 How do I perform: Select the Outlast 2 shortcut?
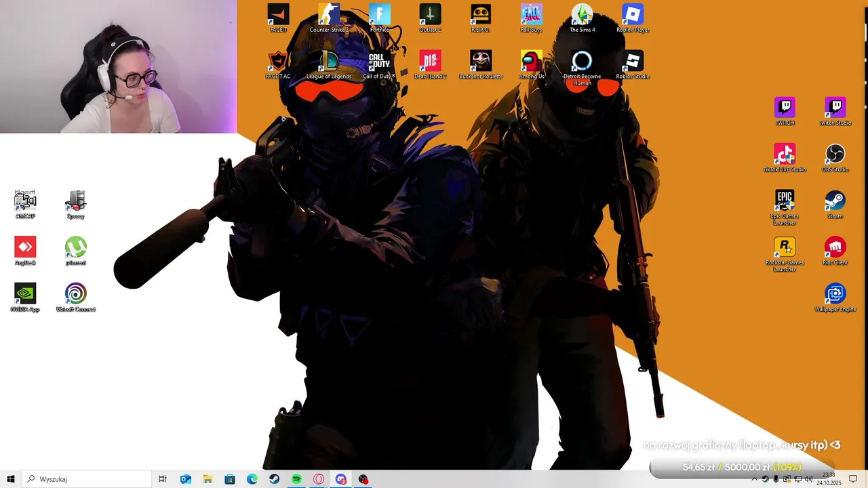[x=430, y=18]
